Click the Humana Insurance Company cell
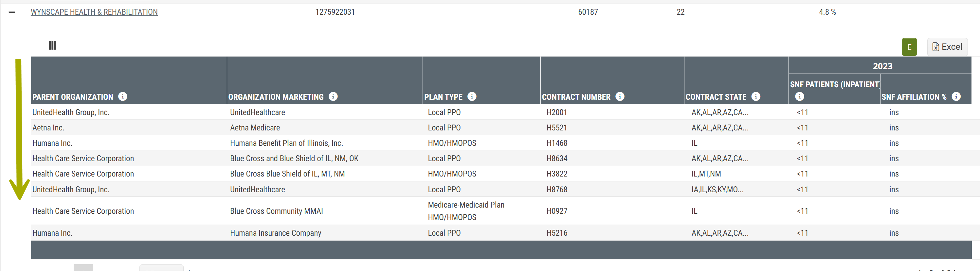 point(275,233)
